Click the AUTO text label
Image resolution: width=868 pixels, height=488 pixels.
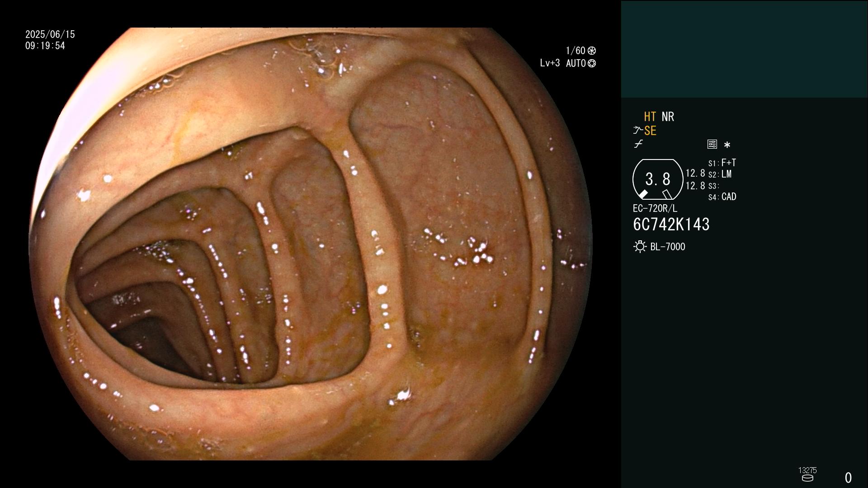[576, 63]
